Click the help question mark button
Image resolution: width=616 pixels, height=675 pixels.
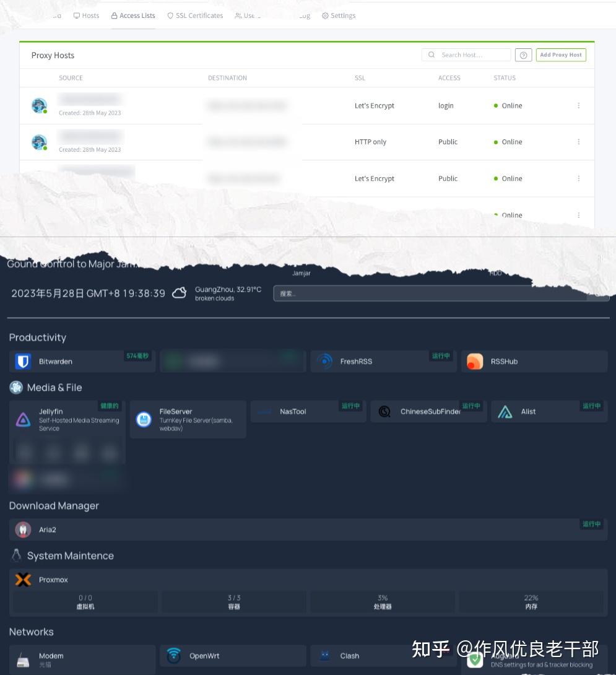click(524, 55)
